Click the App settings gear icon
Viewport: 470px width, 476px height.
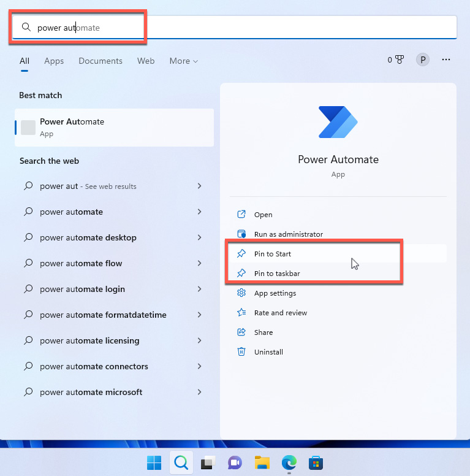[241, 293]
